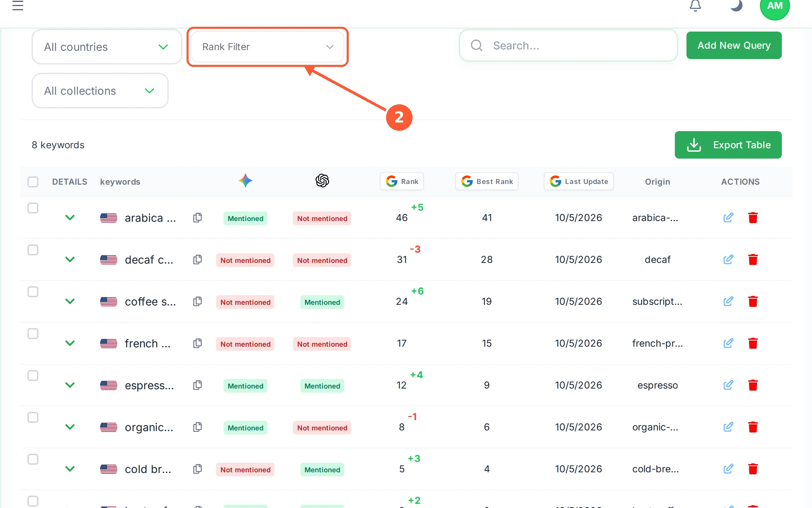Delete the coffee subscription keyword row
This screenshot has width=812, height=508.
click(753, 301)
